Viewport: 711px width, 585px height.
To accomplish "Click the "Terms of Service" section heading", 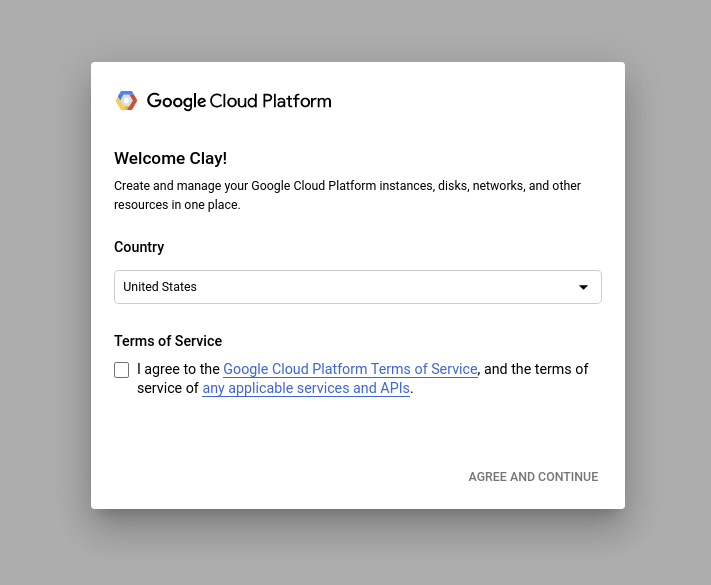I will [168, 341].
